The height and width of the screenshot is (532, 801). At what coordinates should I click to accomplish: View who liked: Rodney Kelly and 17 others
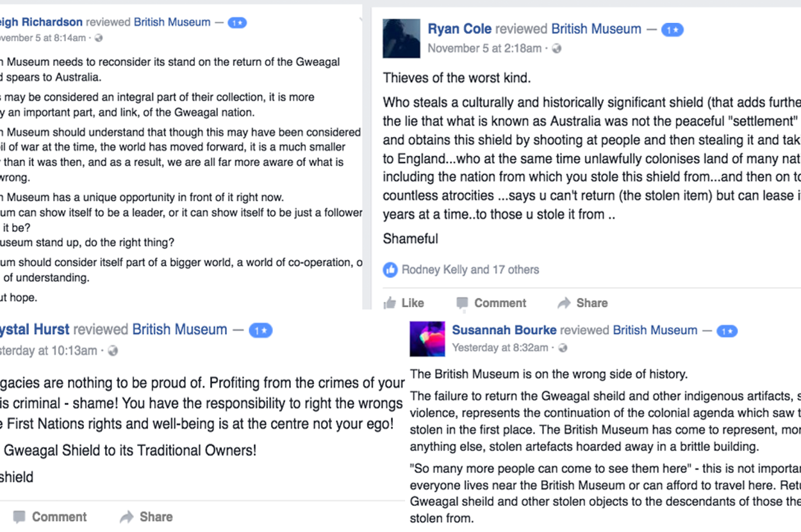470,270
